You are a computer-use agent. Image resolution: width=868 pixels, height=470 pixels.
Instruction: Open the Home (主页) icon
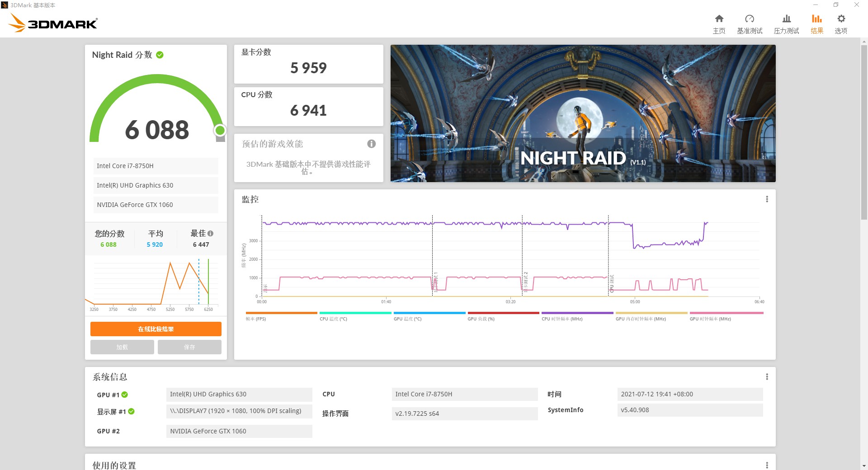[719, 19]
